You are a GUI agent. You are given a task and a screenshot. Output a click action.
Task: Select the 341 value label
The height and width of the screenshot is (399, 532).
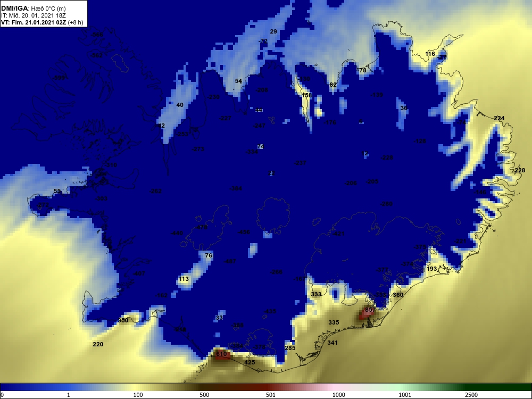click(x=332, y=343)
